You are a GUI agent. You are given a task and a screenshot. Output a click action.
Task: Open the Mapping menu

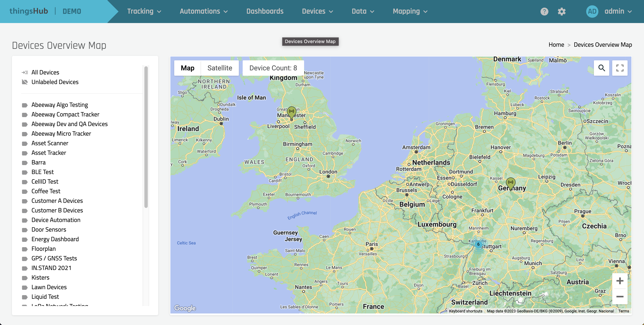tap(410, 12)
